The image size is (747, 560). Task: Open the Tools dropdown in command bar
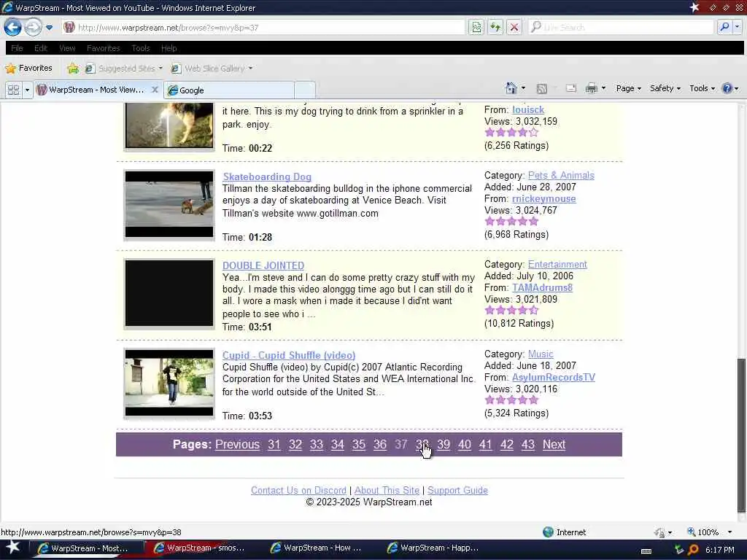[703, 88]
